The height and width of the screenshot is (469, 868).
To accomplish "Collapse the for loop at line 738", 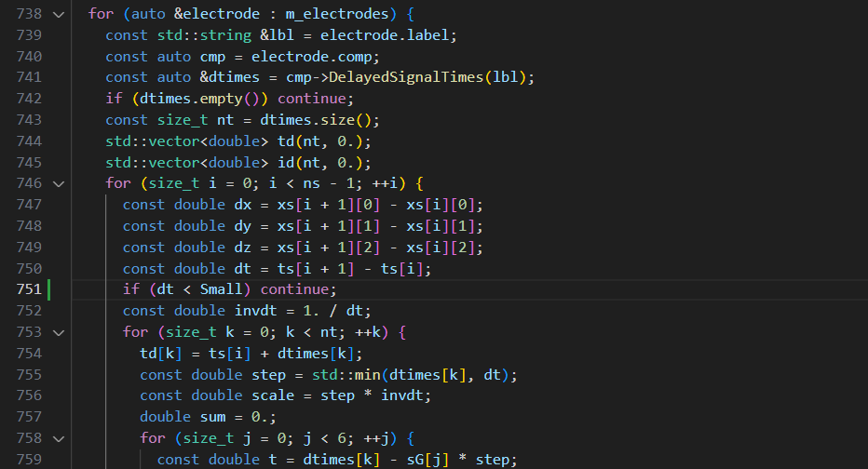I will 60,14.
